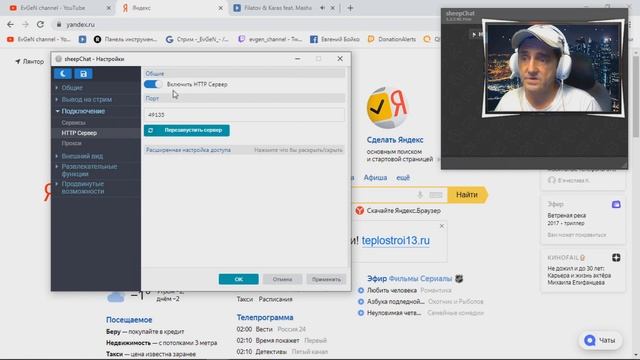Image resolution: width=640 pixels, height=360 pixels.
Task: Open DonationAlerts bookmark
Action: coord(392,39)
